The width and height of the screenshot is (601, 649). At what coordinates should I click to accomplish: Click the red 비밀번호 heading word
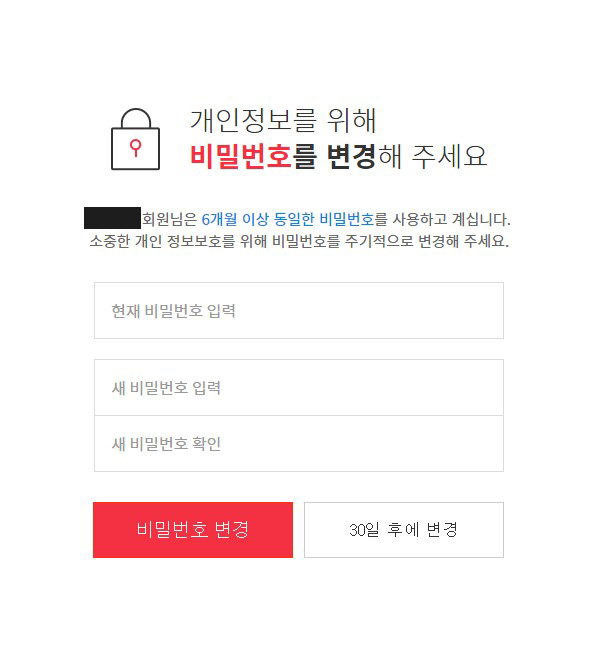click(241, 156)
